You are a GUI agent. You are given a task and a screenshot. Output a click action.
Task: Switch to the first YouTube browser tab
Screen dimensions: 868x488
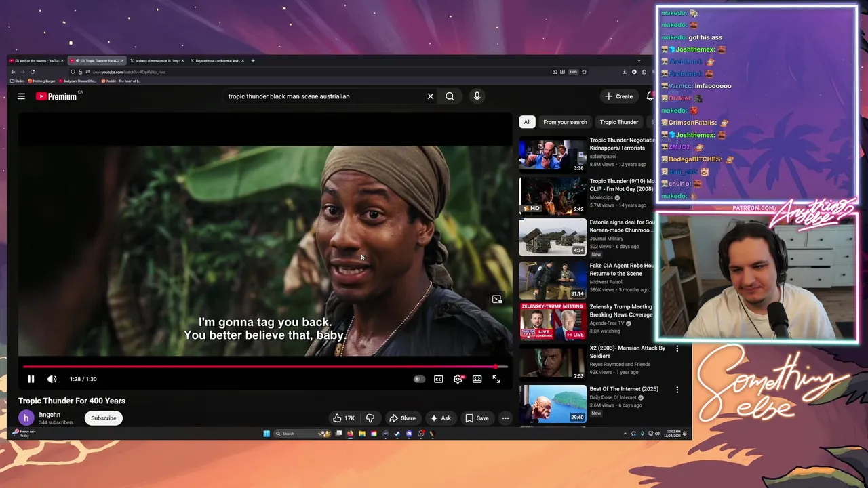coord(36,60)
